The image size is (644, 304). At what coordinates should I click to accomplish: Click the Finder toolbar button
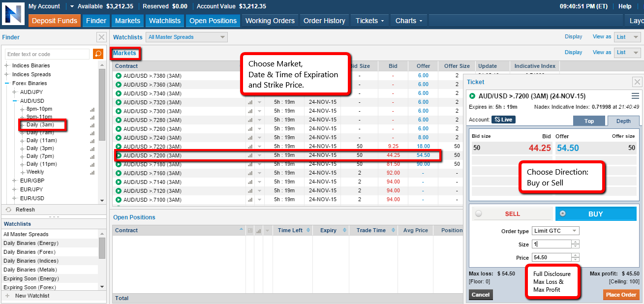coord(96,21)
